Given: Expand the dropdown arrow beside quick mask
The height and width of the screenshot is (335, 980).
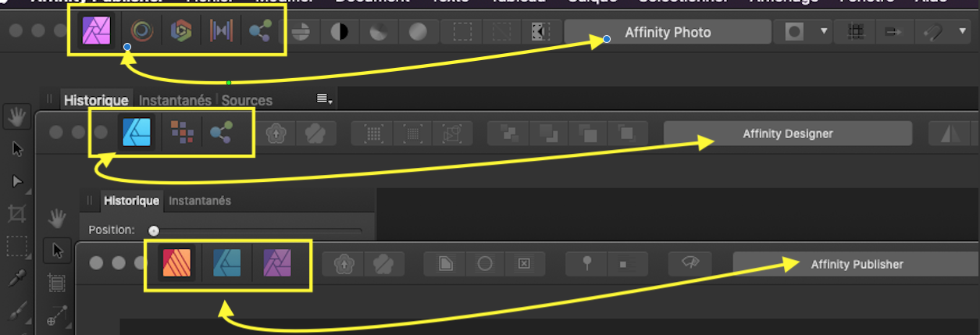Looking at the screenshot, I should (x=823, y=32).
